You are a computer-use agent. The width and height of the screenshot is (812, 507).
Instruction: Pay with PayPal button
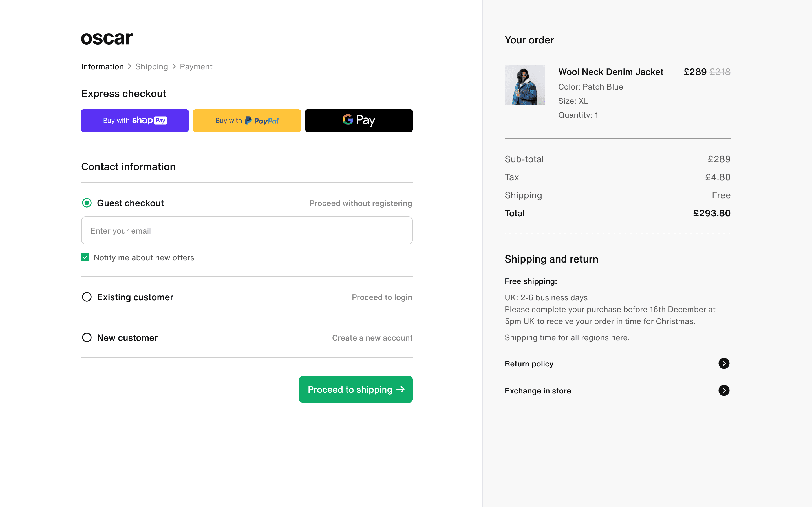(x=247, y=120)
